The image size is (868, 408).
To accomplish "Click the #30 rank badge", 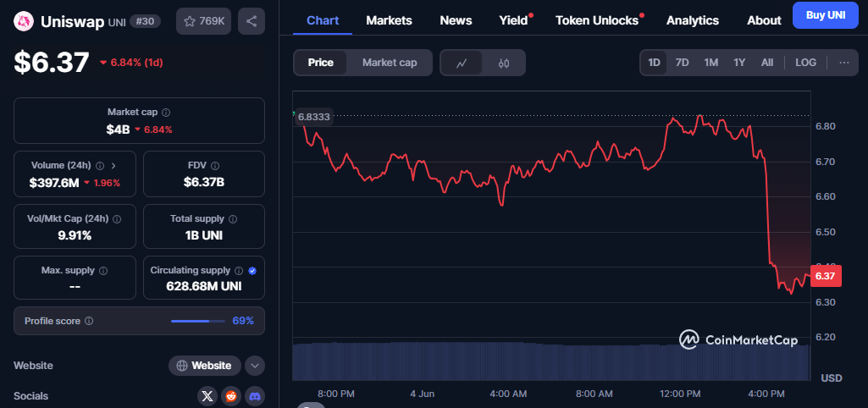I will [146, 22].
